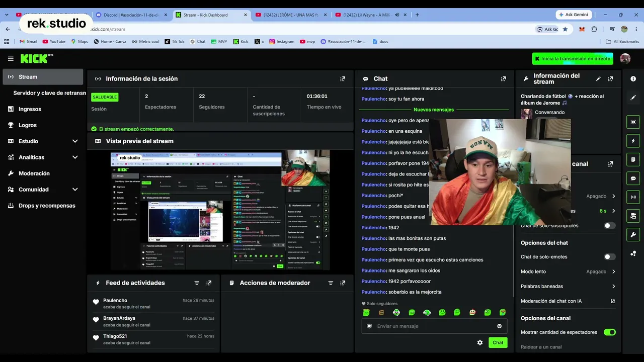
Task: Pop out the Acciones de canal panel
Action: click(610, 164)
